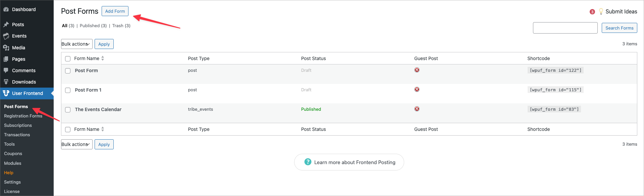Image resolution: width=644 pixels, height=196 pixels.
Task: Check the select-all checkbox in table header
Action: click(x=67, y=58)
